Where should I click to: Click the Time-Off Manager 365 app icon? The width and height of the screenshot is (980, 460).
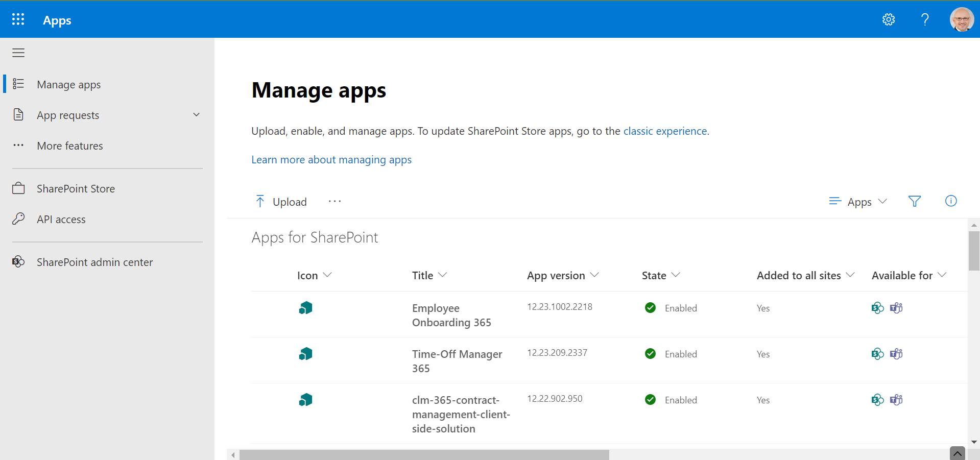click(305, 354)
